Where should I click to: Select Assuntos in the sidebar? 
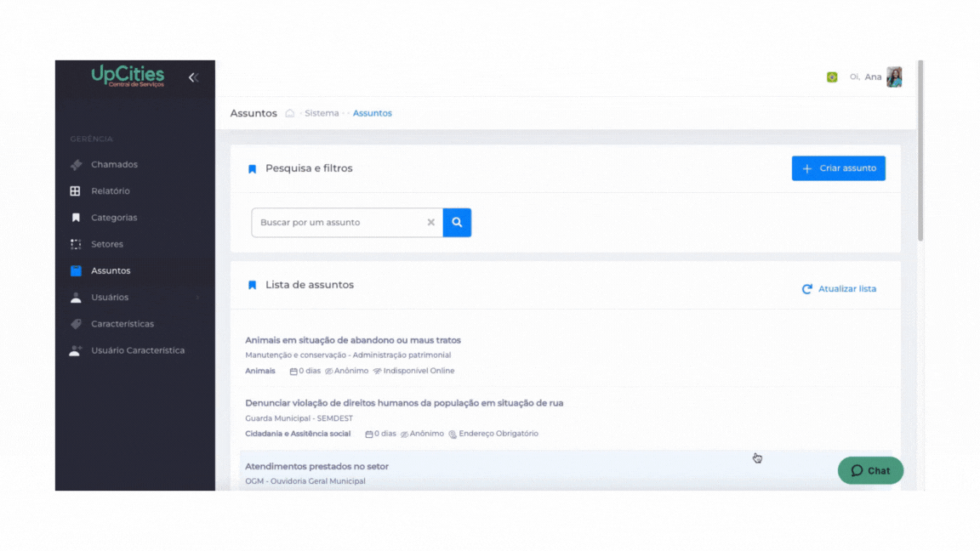point(111,270)
